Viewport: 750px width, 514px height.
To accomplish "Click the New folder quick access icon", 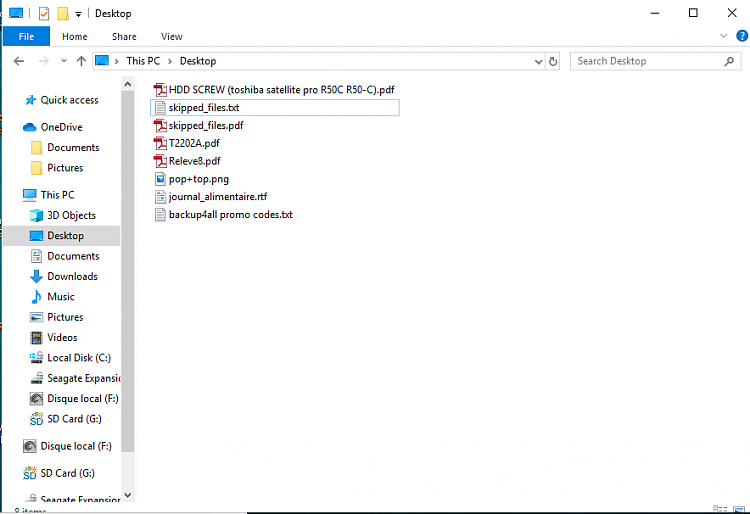I will pyautogui.click(x=63, y=13).
